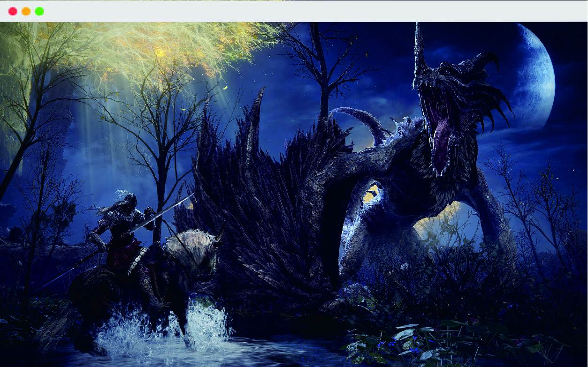Screen dimensions: 588x367
Task: Maximize the window with the green button
Action: [x=39, y=11]
